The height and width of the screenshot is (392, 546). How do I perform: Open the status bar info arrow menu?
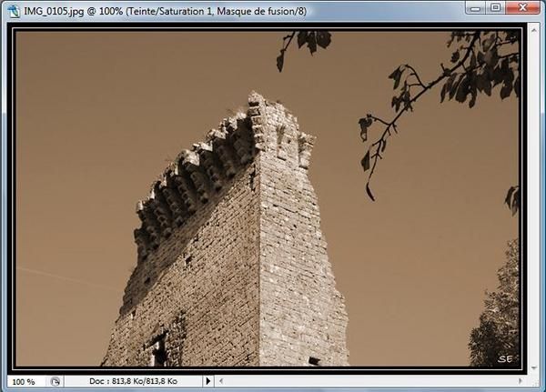pos(207,381)
